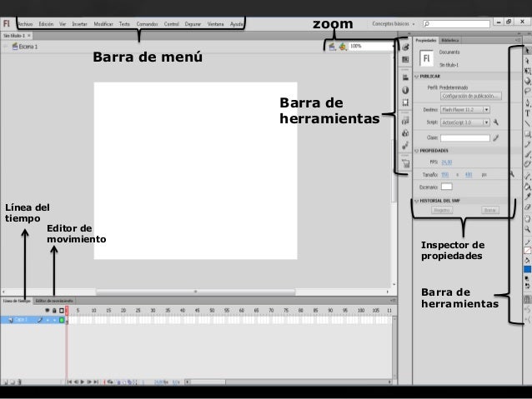Select the 3D Rotation tool
The width and height of the screenshot is (532, 399).
tap(527, 81)
